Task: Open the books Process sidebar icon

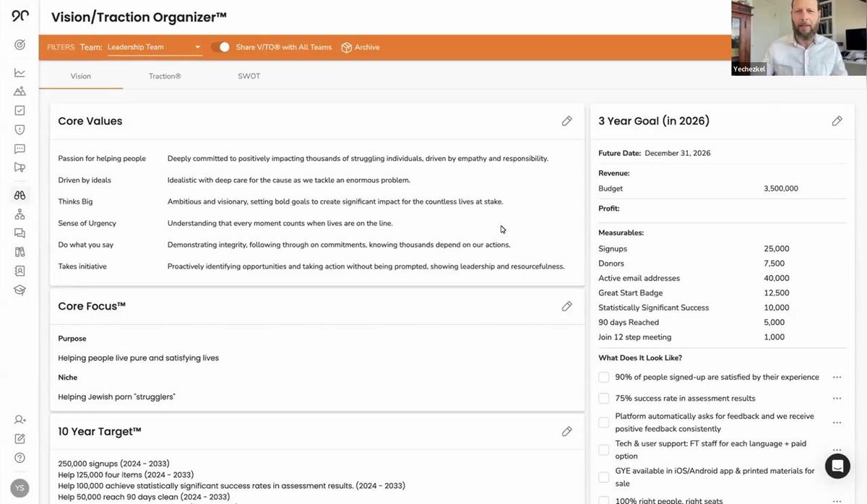Action: (x=20, y=252)
